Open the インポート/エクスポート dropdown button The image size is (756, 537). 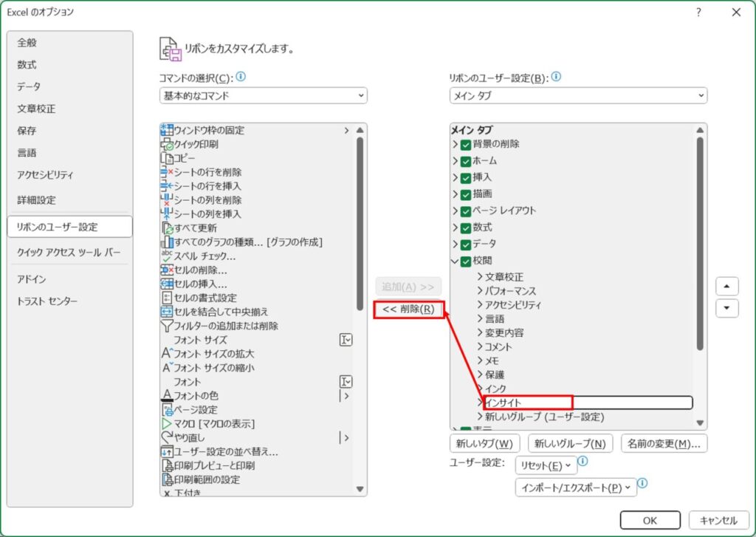click(x=576, y=488)
